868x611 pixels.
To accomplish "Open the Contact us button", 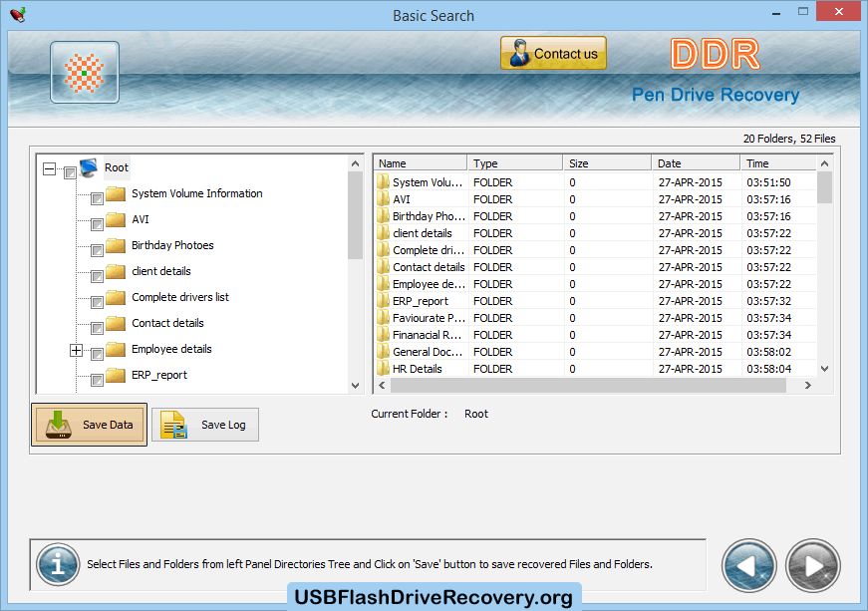I will [553, 54].
